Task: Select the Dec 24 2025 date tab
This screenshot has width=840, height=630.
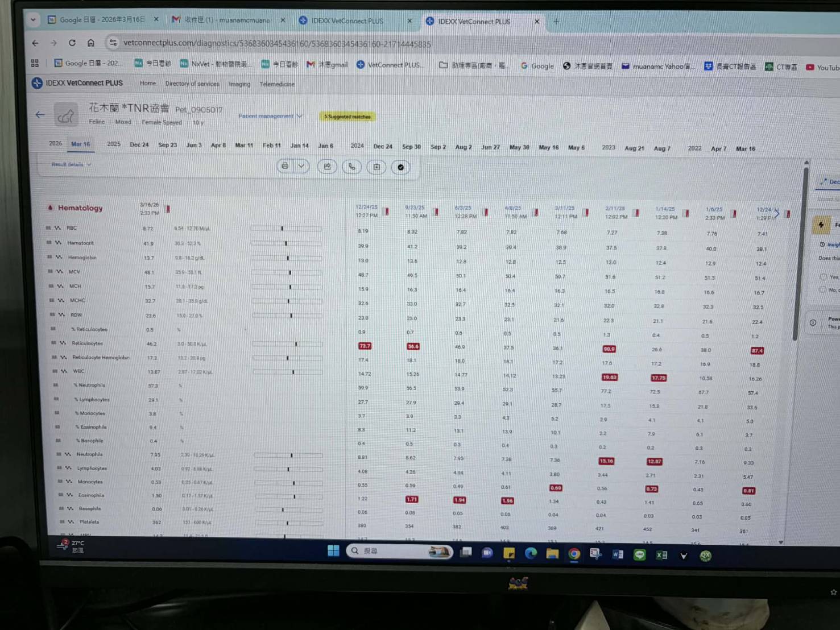Action: 139,144
